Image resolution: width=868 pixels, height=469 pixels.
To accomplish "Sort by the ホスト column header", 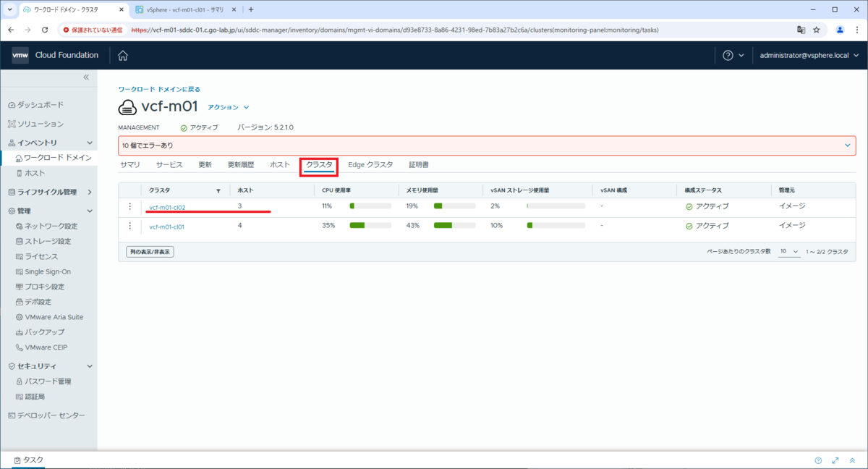I will (x=245, y=191).
